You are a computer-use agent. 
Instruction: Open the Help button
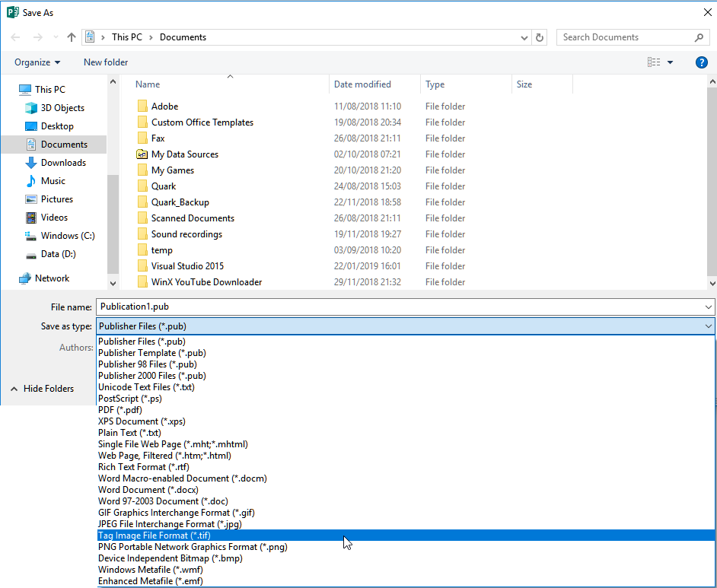(x=702, y=62)
